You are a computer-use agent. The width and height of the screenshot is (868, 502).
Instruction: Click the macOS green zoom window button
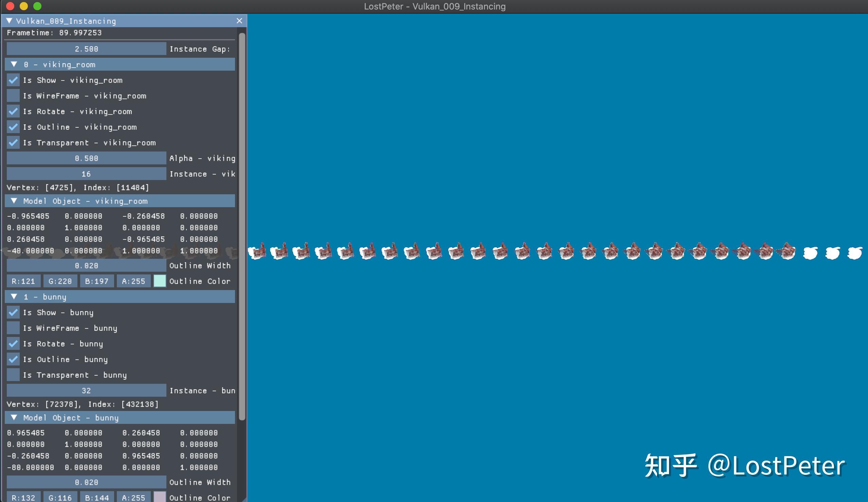coord(37,6)
